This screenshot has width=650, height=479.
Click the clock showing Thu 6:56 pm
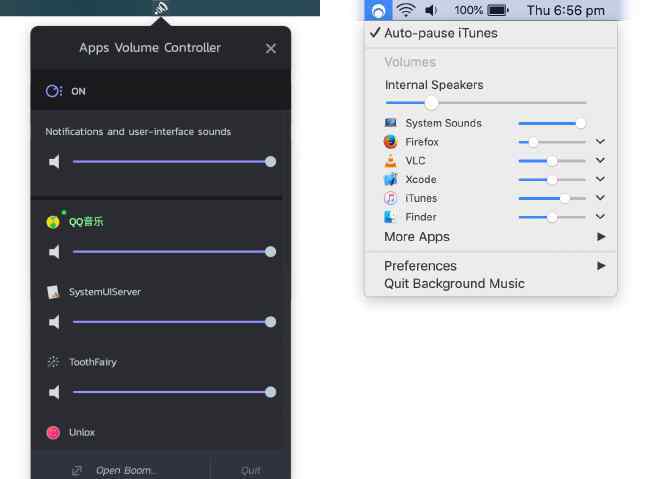point(566,10)
